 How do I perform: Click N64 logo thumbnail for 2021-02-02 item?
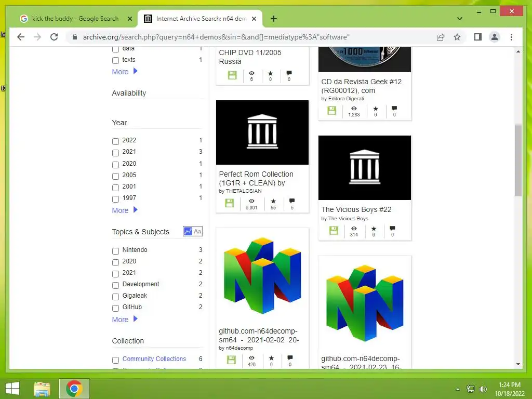click(262, 275)
